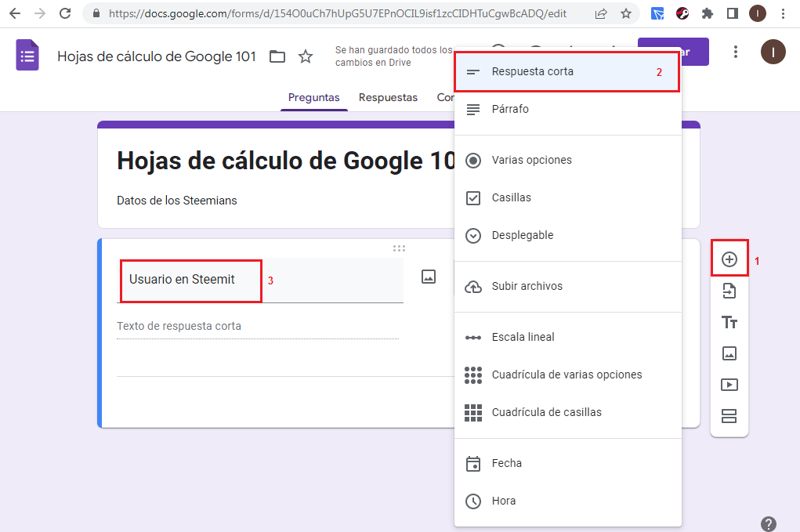800x532 pixels.
Task: Click the share page icon in address bar
Action: (601, 14)
